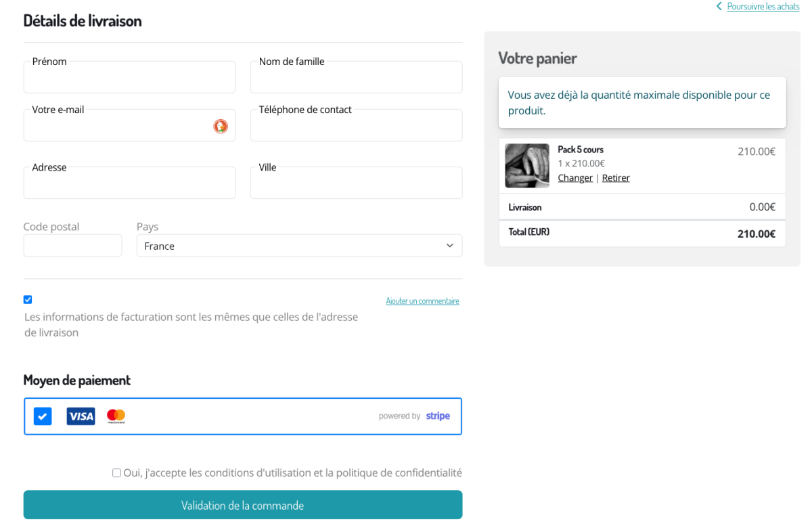Click the back chevron beside Poursuivre les achats

point(719,7)
